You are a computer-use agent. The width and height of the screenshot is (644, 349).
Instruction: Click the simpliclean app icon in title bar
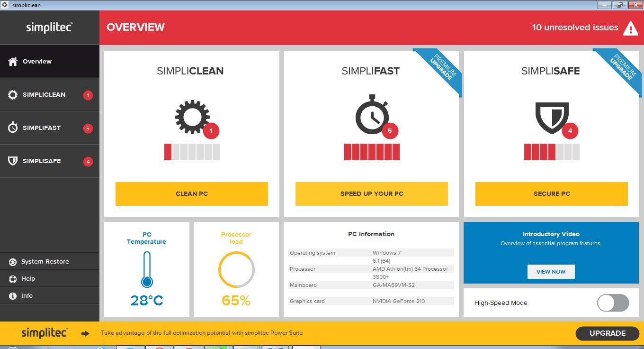5,5
